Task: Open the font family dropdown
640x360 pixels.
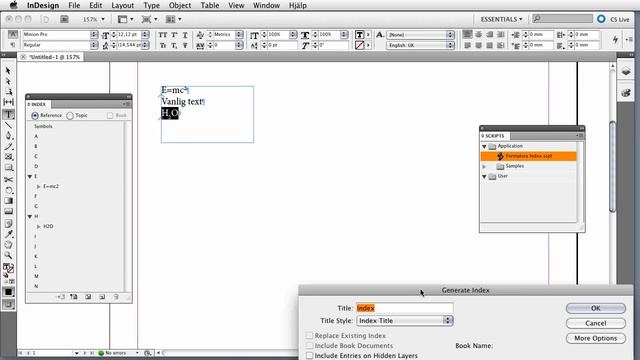Action: tap(94, 35)
